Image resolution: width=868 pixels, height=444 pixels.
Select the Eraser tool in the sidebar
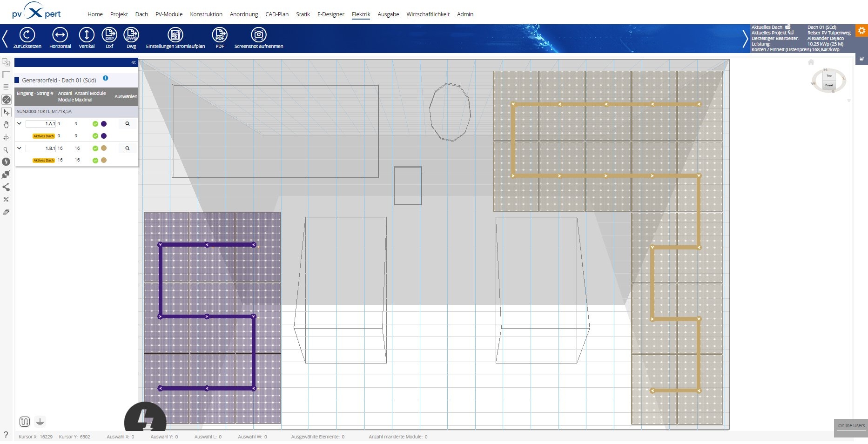point(6,211)
